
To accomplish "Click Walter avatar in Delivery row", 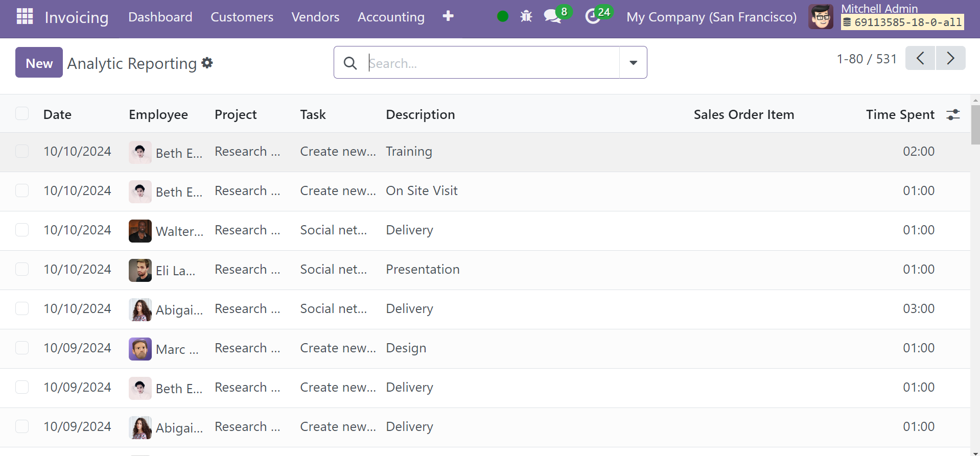I will (x=140, y=231).
